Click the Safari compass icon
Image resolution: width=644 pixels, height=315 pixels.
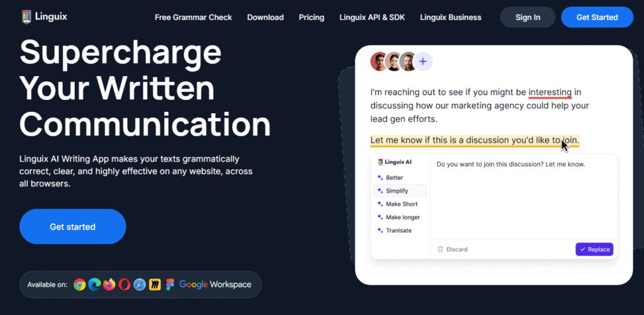coord(140,284)
